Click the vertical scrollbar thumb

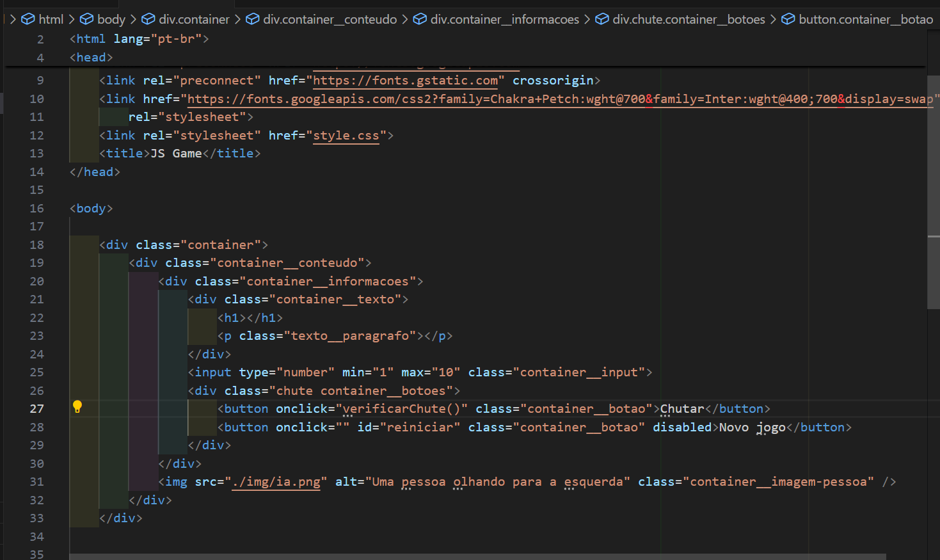pyautogui.click(x=934, y=192)
